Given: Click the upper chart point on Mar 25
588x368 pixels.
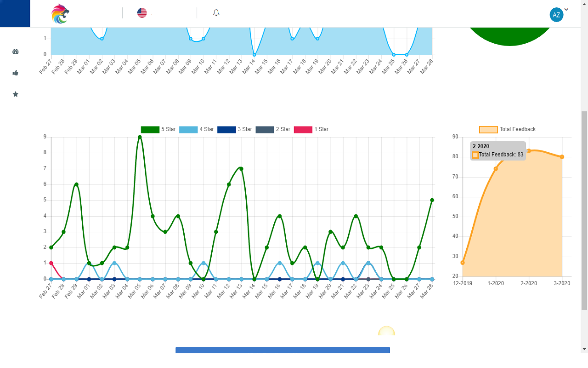Looking at the screenshot, I should point(394,55).
